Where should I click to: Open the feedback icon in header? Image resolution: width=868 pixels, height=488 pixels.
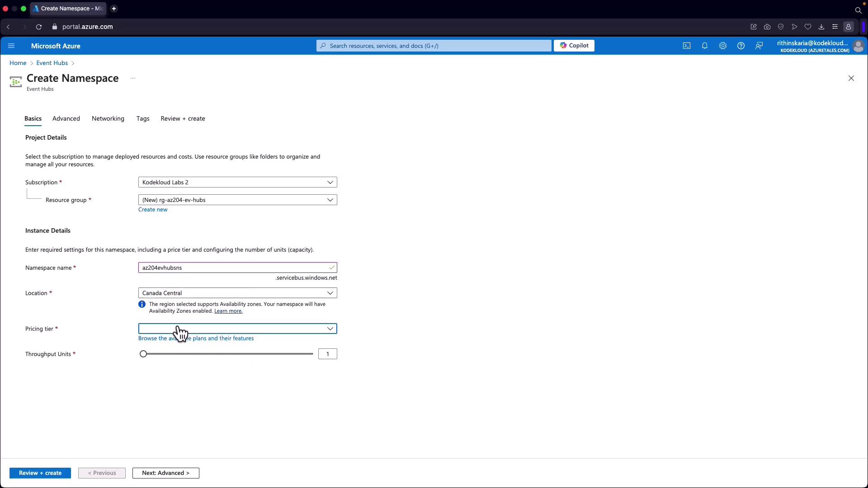click(759, 46)
